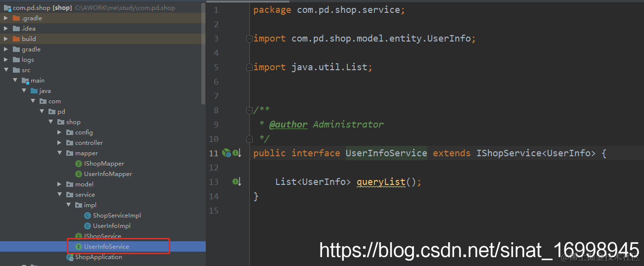Click implemented-by gutter icon on line 11

[237, 153]
